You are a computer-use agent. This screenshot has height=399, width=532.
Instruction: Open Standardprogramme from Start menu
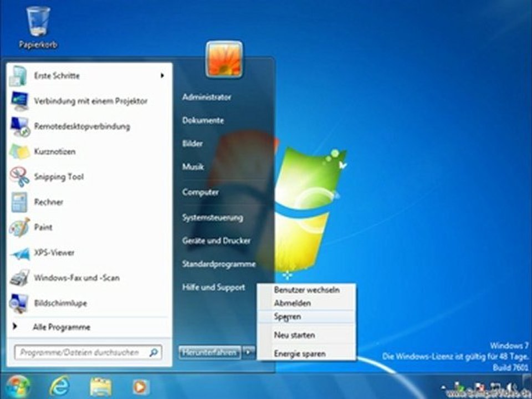click(x=219, y=264)
